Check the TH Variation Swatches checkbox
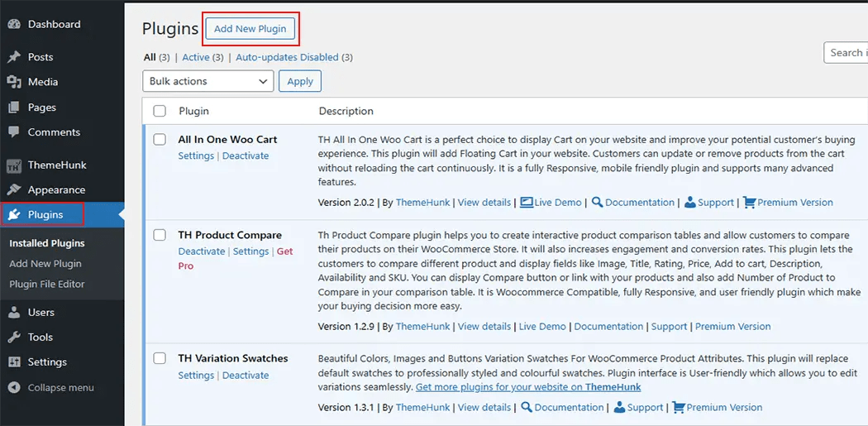 (160, 358)
